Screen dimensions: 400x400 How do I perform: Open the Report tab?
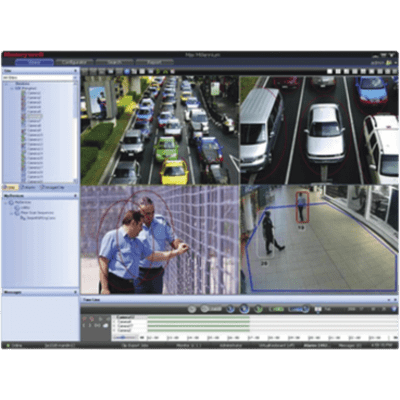(x=154, y=62)
